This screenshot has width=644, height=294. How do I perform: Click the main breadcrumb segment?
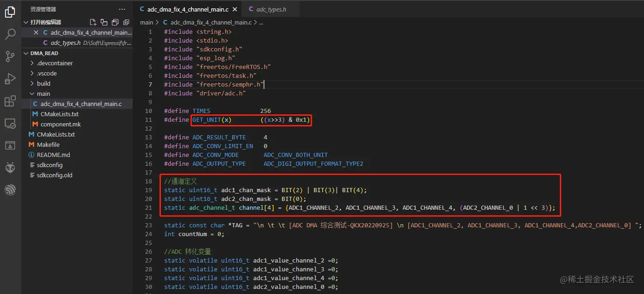[x=147, y=22]
